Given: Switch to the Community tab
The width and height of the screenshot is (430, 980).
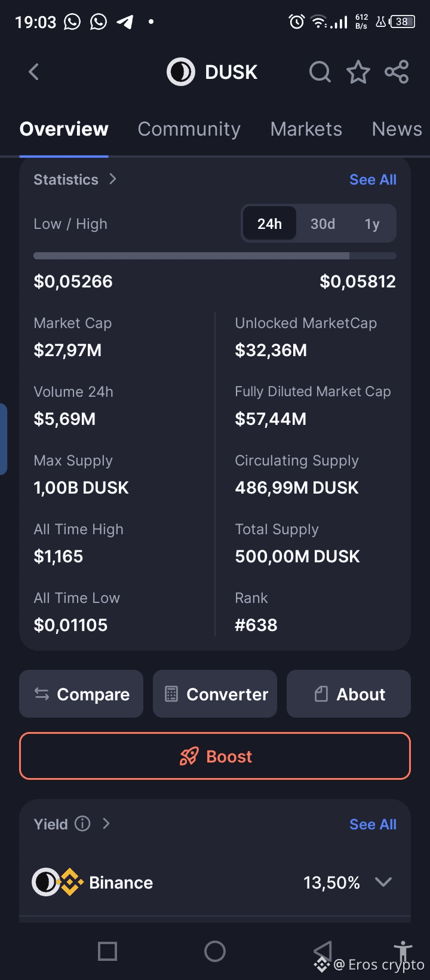Looking at the screenshot, I should [189, 129].
